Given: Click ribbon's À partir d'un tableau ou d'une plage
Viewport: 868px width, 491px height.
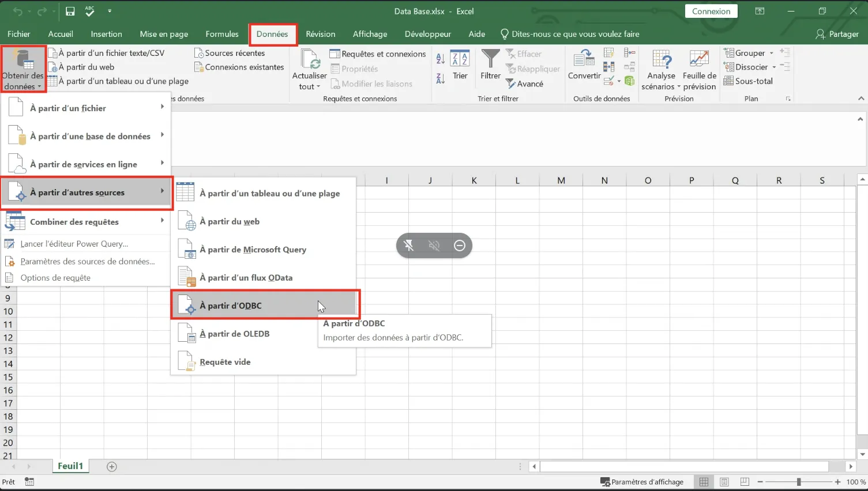Looking at the screenshot, I should (118, 81).
